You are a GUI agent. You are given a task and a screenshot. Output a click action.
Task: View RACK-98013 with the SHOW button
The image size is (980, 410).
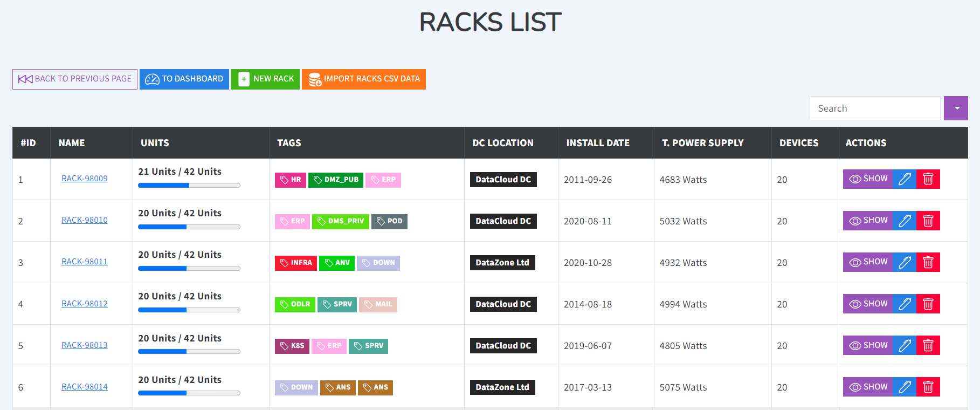pyautogui.click(x=868, y=345)
